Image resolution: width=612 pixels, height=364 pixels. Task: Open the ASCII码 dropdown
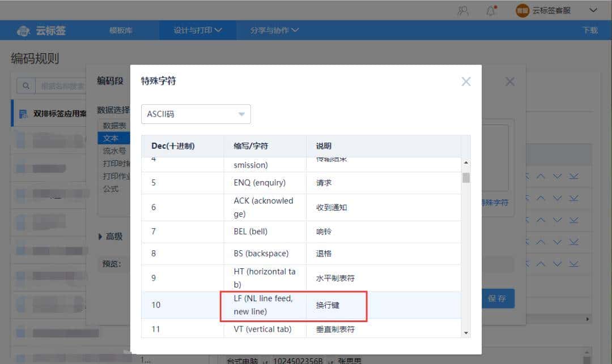click(x=195, y=114)
